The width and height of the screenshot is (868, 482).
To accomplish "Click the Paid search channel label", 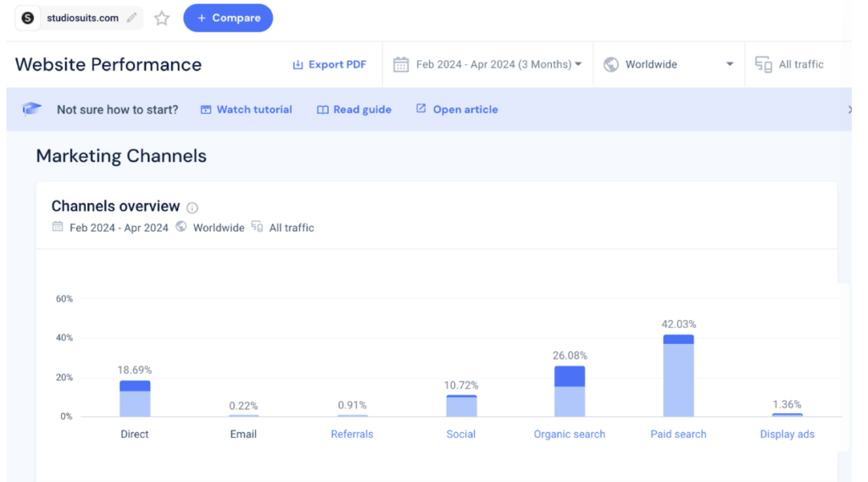I will click(678, 435).
